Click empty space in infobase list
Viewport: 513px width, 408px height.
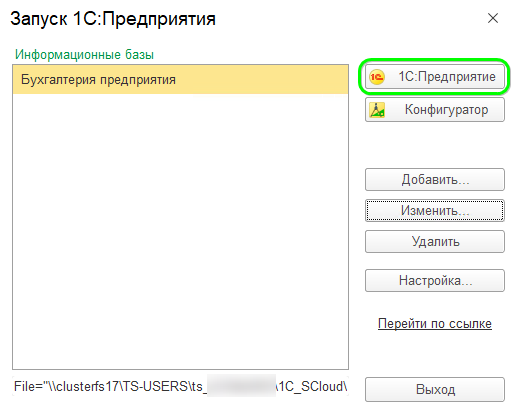tap(180, 230)
